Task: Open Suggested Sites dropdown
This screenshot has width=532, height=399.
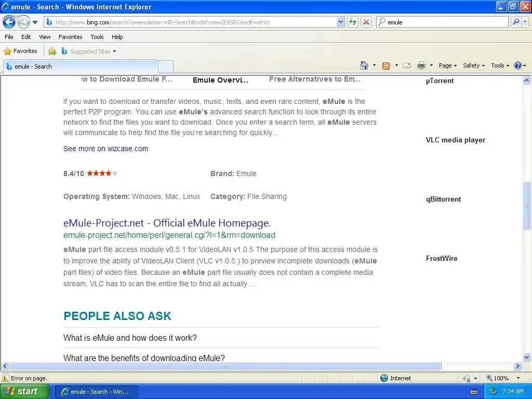Action: pos(88,51)
